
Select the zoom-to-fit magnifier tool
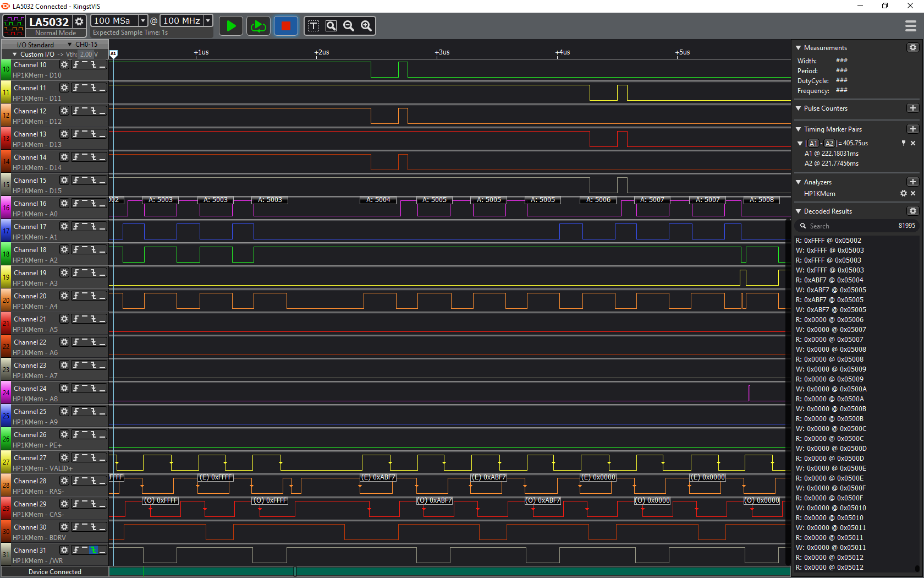click(x=331, y=26)
